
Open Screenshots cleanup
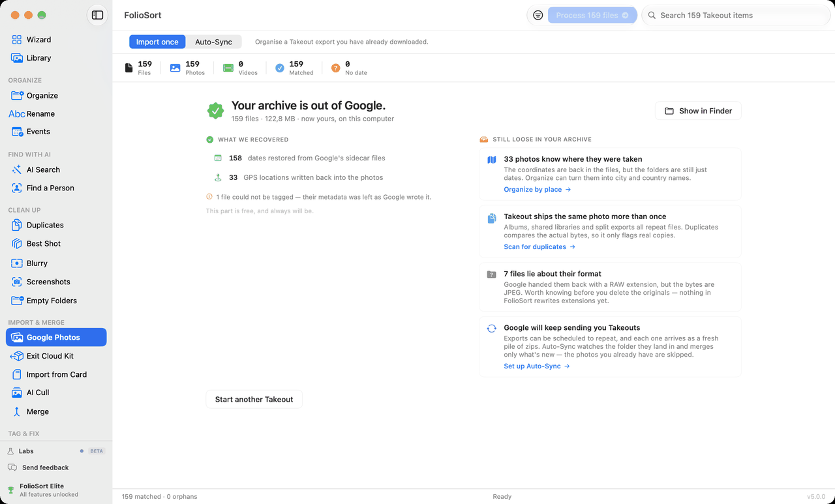56,282
